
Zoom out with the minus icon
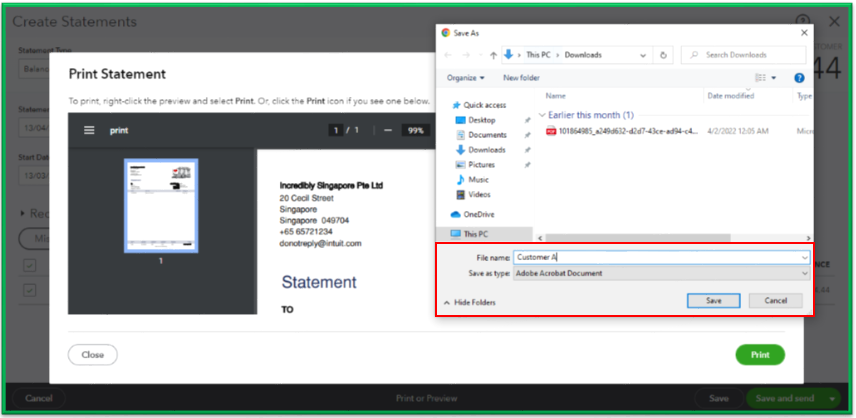click(x=388, y=130)
